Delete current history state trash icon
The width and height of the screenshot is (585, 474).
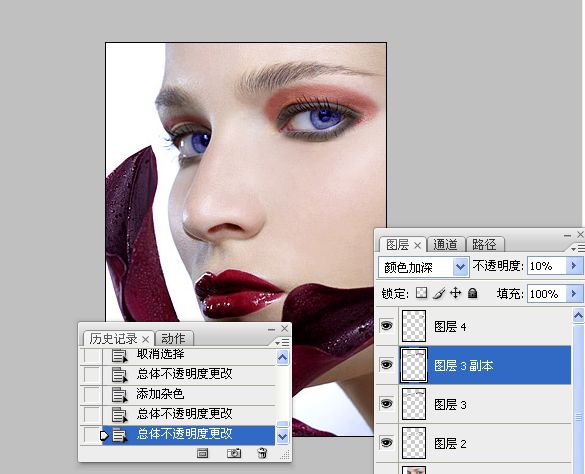point(262,453)
